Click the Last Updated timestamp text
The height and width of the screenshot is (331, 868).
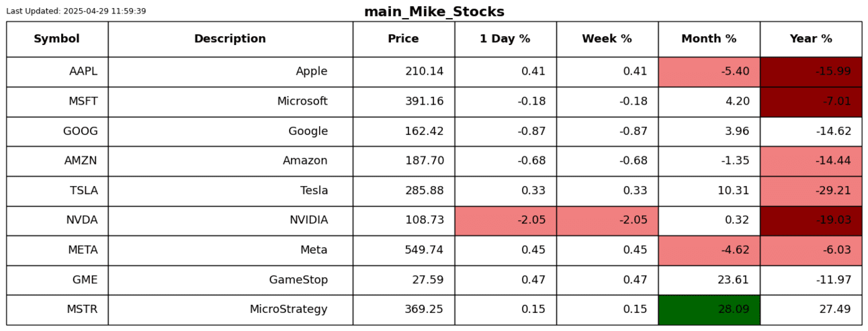76,11
